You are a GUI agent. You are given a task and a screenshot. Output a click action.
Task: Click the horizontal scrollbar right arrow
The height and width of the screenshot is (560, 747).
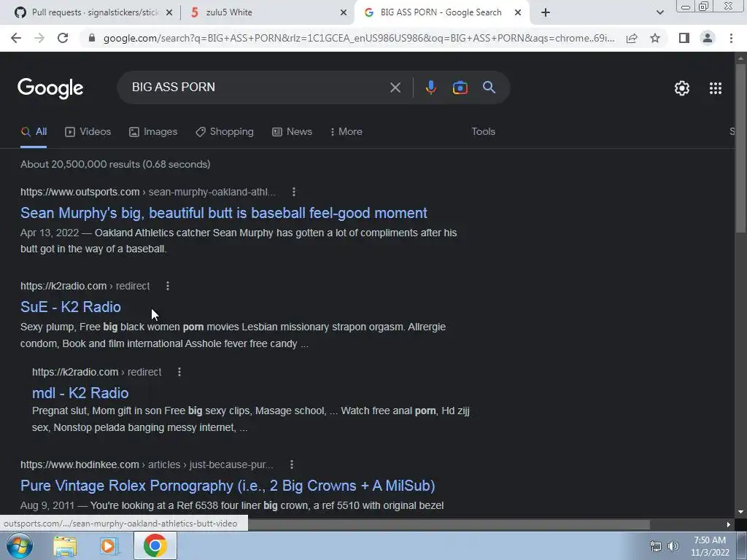click(729, 524)
